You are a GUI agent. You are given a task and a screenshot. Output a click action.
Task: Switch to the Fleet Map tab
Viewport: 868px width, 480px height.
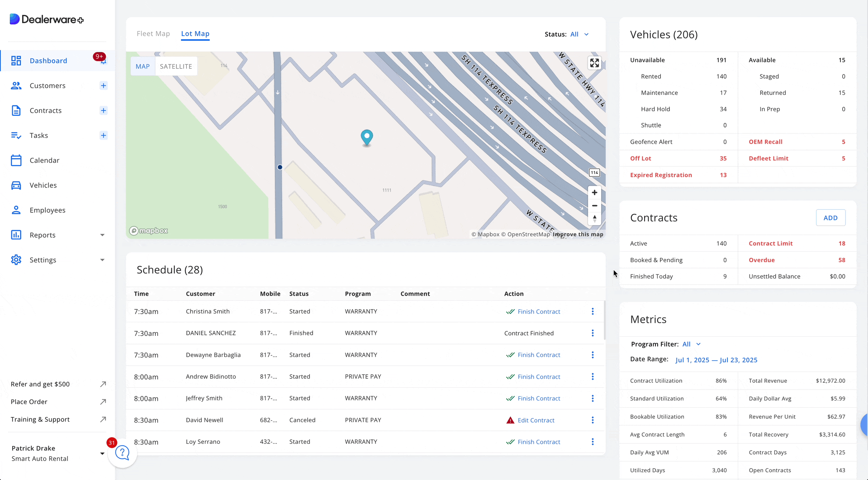pos(153,33)
